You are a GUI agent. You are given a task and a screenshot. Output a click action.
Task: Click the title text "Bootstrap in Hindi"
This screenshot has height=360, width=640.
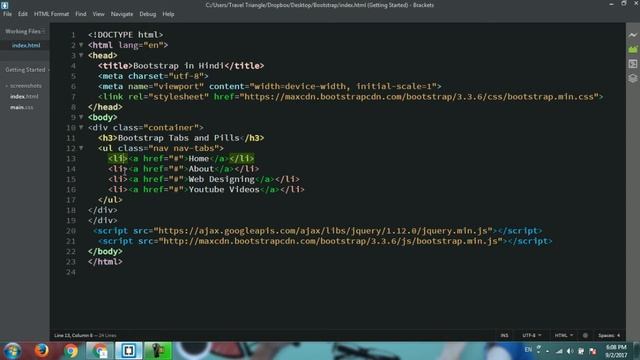click(x=178, y=66)
